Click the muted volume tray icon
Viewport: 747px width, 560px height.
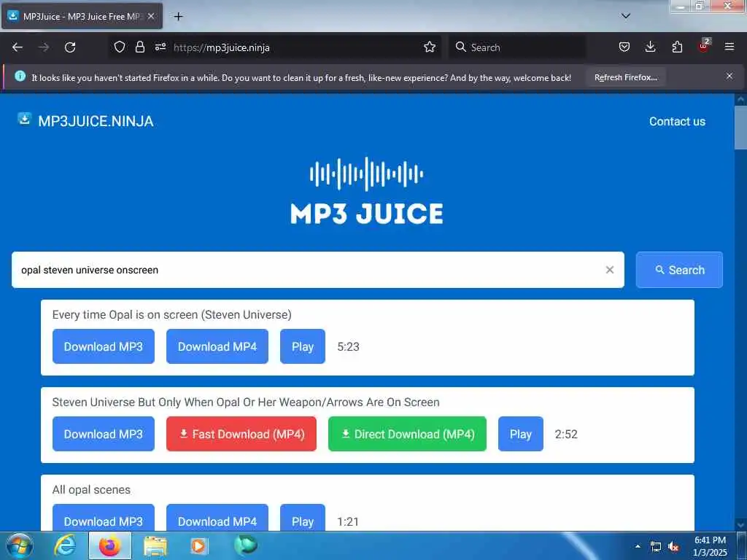[673, 547]
